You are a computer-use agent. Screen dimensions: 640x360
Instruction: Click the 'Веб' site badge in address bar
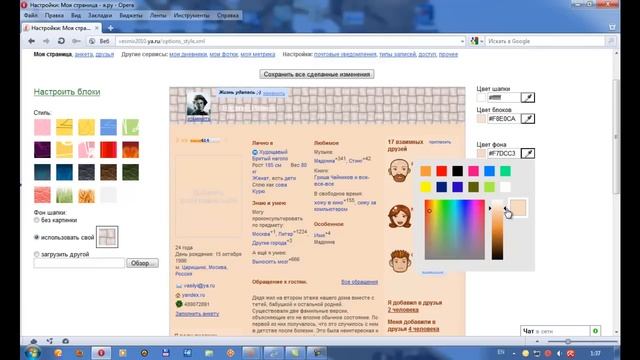pyautogui.click(x=100, y=41)
